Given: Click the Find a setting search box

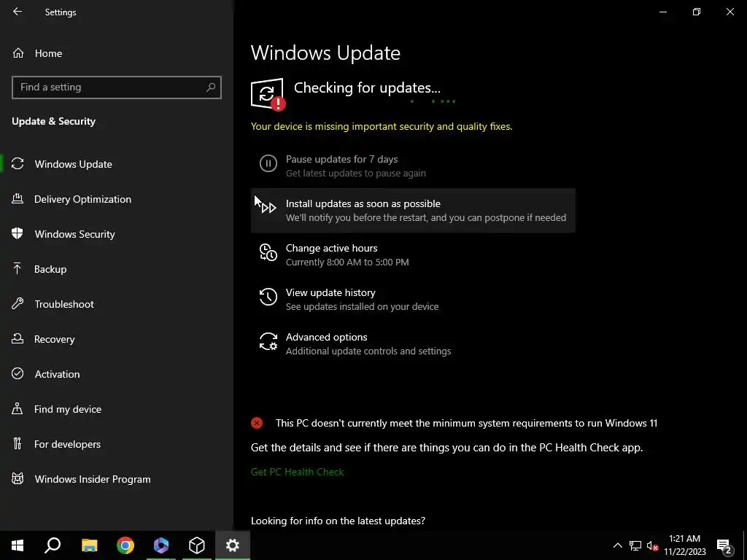Looking at the screenshot, I should pos(117,87).
